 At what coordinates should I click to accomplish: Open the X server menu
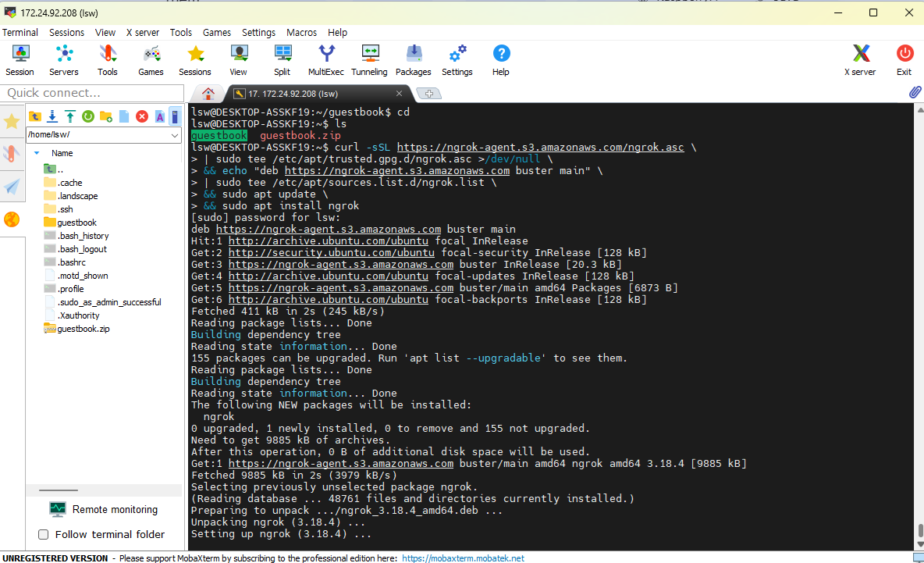click(143, 33)
